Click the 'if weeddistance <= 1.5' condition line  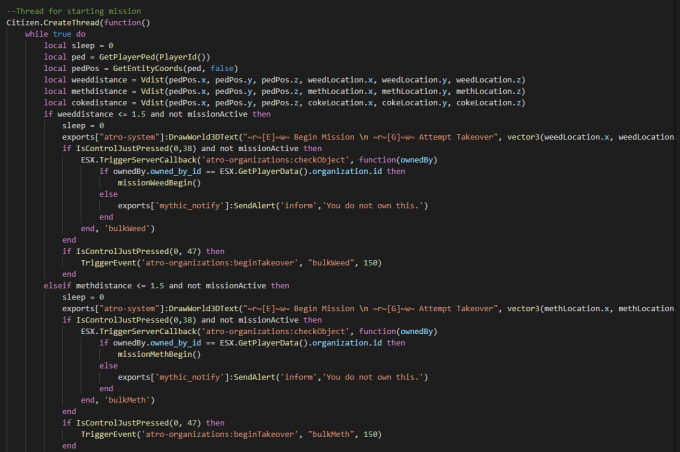[157, 114]
